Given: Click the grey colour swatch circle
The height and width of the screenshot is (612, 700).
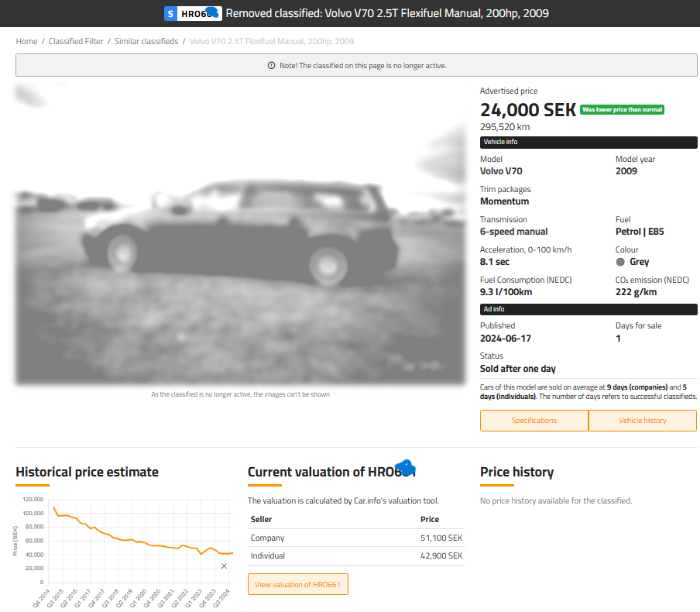Looking at the screenshot, I should pos(619,262).
